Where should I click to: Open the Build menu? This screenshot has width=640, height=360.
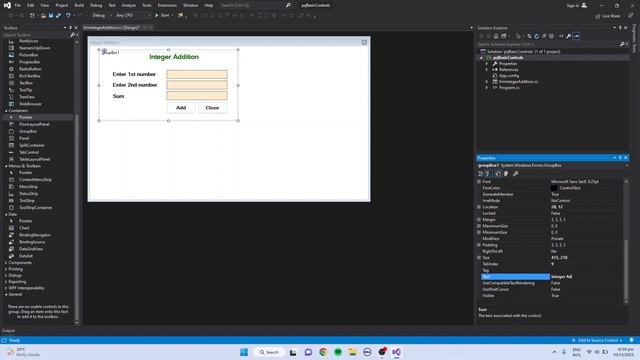[79, 5]
